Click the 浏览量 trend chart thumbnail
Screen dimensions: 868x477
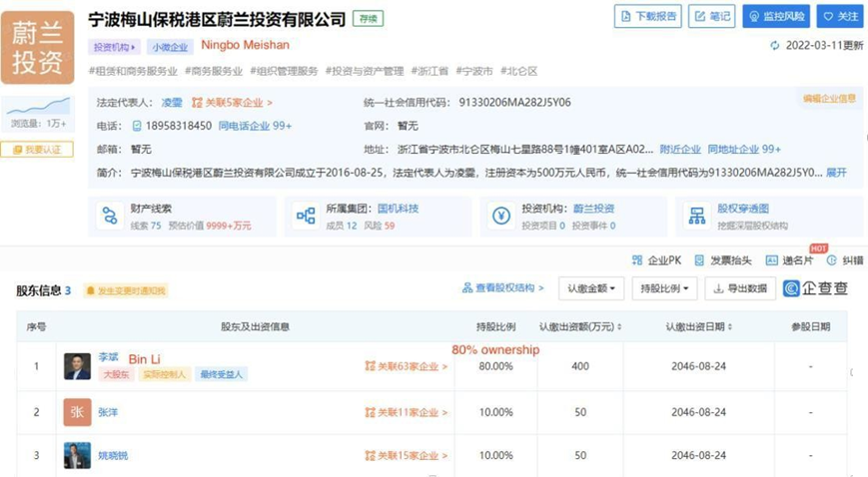click(x=39, y=106)
